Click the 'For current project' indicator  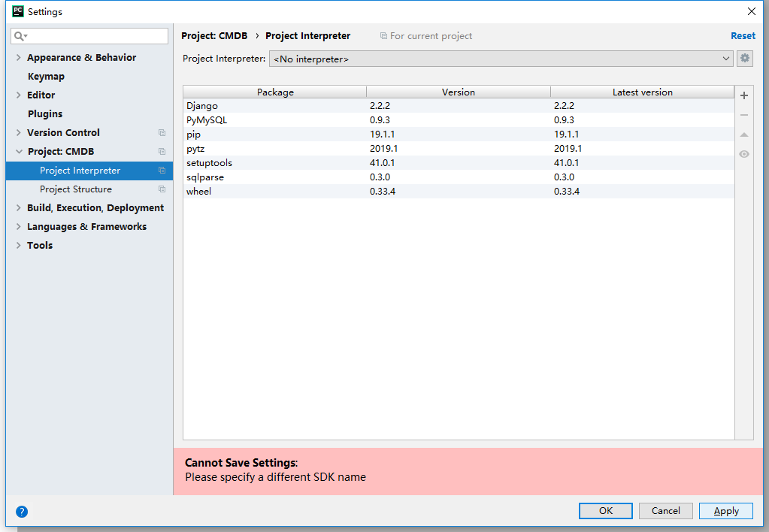[x=426, y=35]
